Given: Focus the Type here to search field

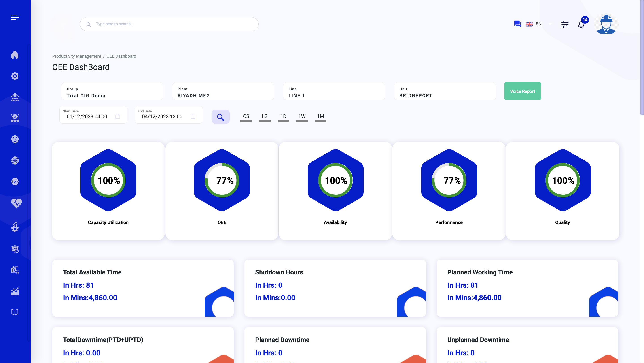Looking at the screenshot, I should click(169, 24).
